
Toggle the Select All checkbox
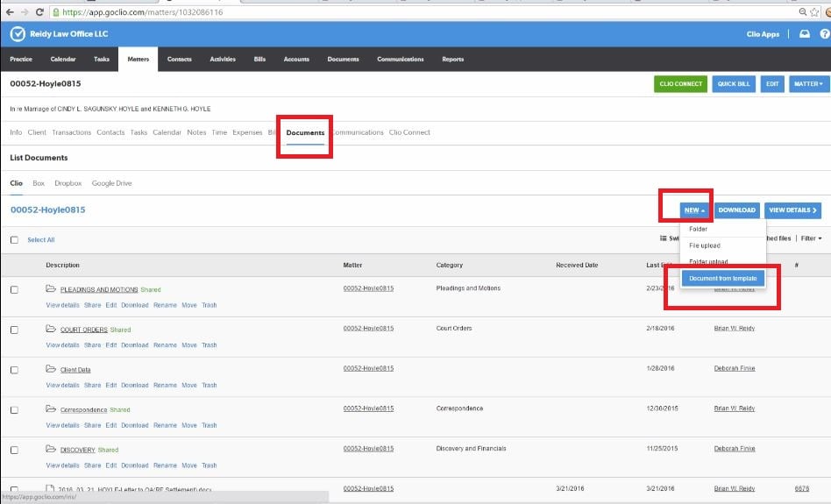[x=14, y=240]
